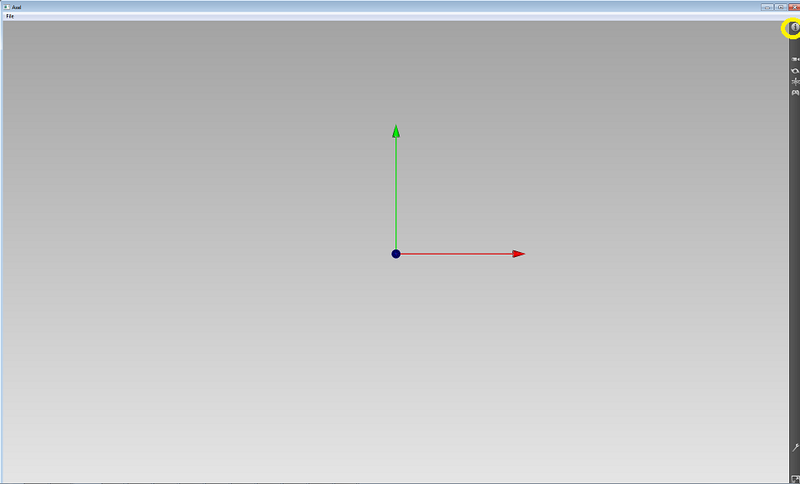800x484 pixels.
Task: Click the info icon in right sidebar
Action: click(x=795, y=28)
